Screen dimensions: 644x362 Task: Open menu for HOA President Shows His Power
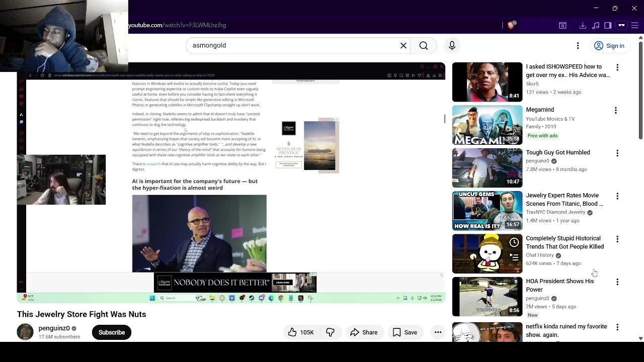coord(617,282)
